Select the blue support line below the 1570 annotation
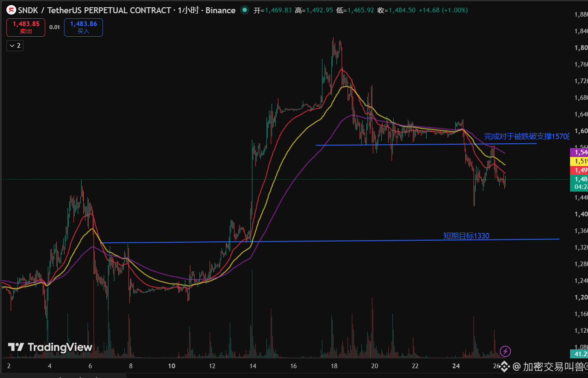Screen dimensions: 588x378 click(426, 145)
